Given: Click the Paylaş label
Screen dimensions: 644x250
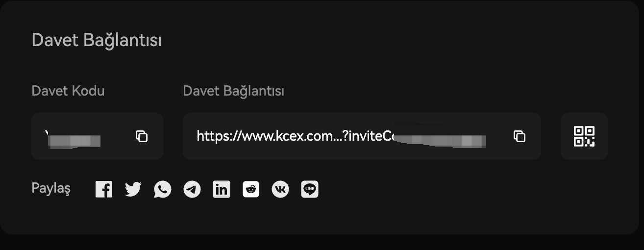Looking at the screenshot, I should click(x=51, y=189).
